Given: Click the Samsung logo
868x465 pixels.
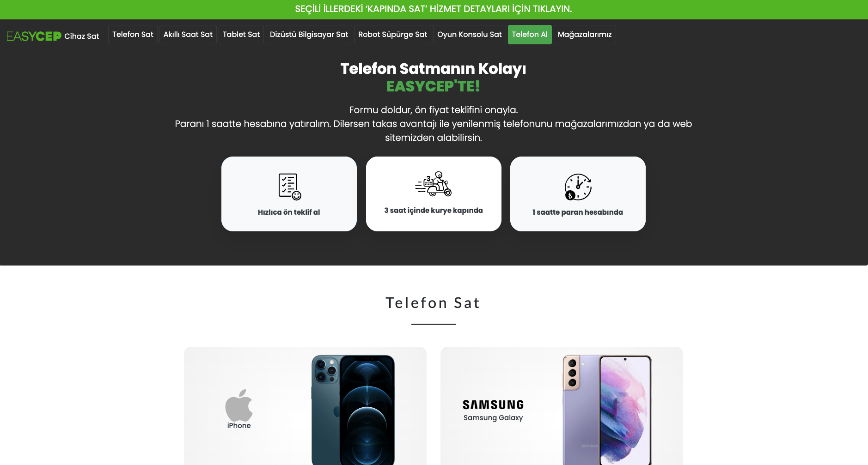Looking at the screenshot, I should pyautogui.click(x=493, y=405).
